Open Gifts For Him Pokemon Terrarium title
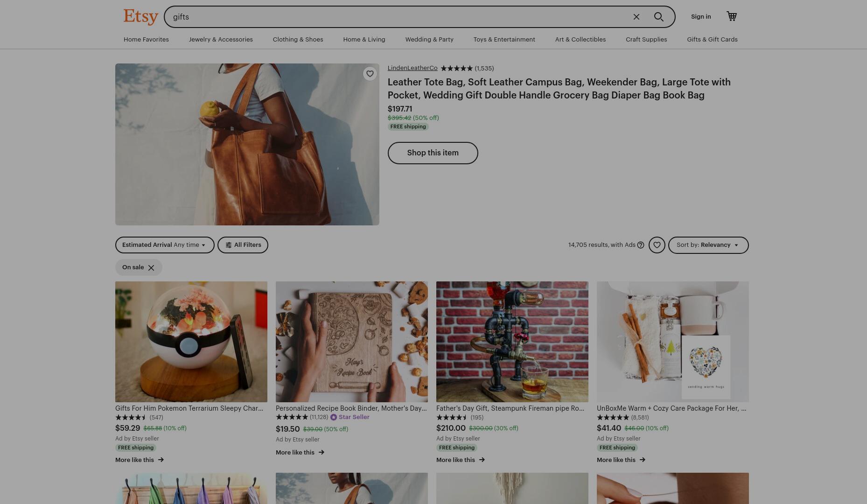Image resolution: width=867 pixels, height=504 pixels. 189,408
